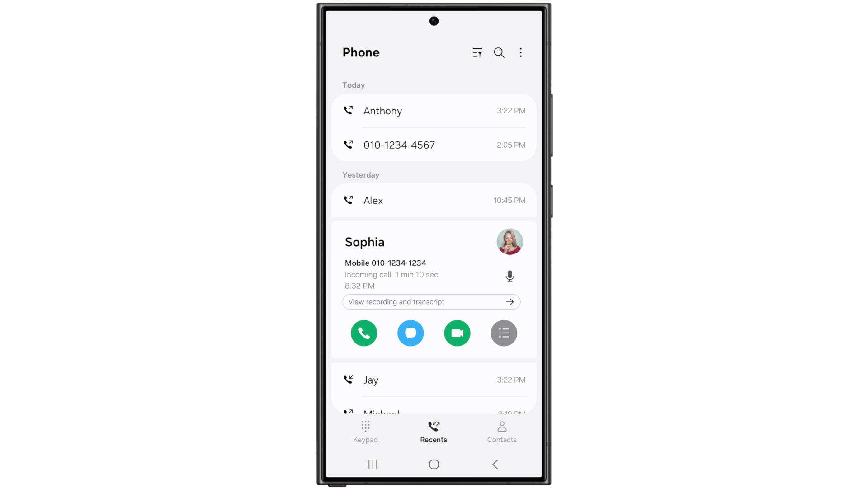Tap the Recents tab
The width and height of the screenshot is (868, 488).
point(434,431)
